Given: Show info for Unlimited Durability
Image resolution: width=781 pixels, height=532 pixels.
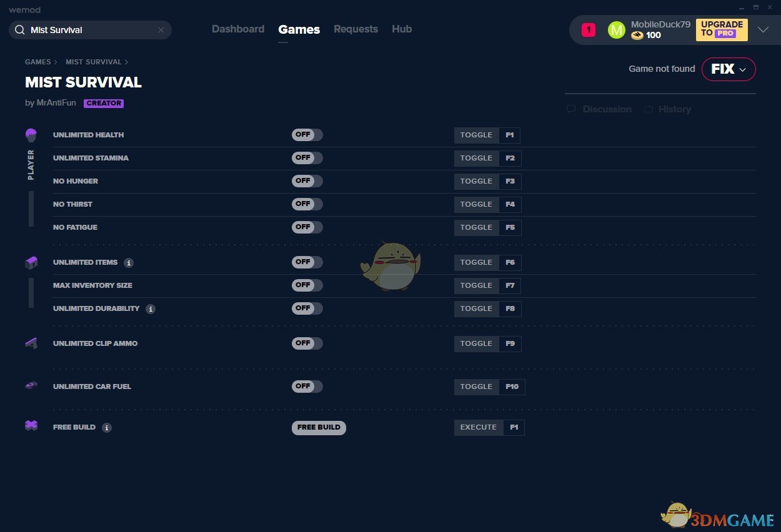Looking at the screenshot, I should pyautogui.click(x=151, y=309).
